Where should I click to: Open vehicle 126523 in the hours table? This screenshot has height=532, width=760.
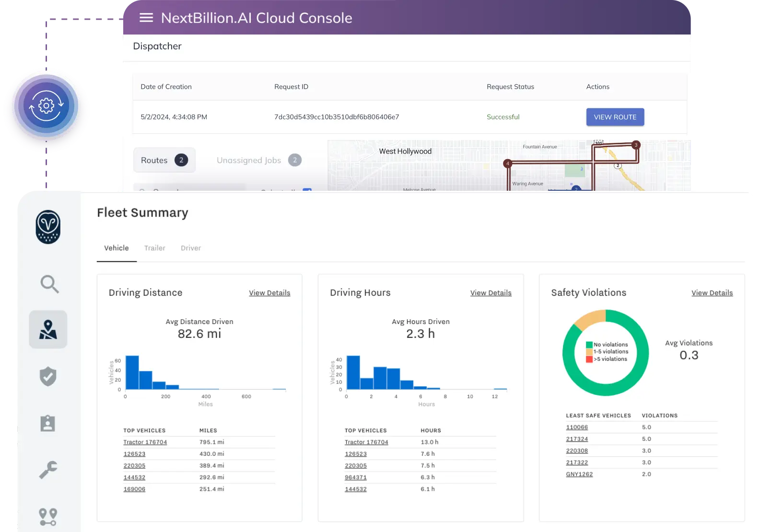point(356,454)
